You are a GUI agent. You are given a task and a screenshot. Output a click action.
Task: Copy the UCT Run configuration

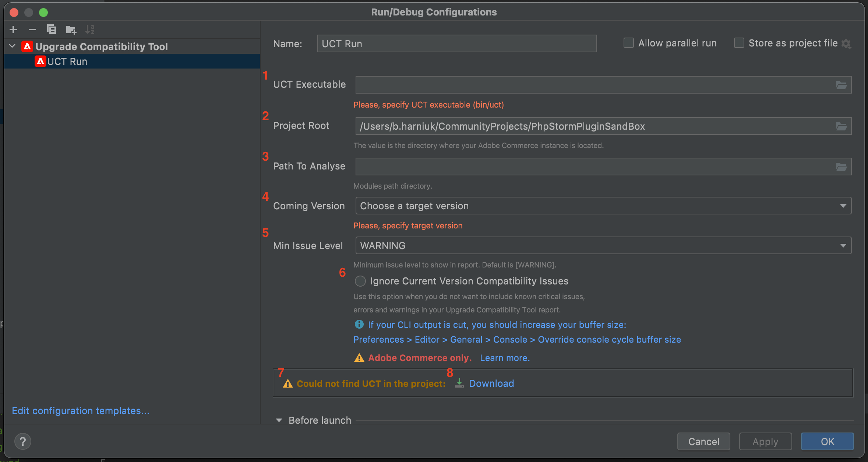coord(52,29)
